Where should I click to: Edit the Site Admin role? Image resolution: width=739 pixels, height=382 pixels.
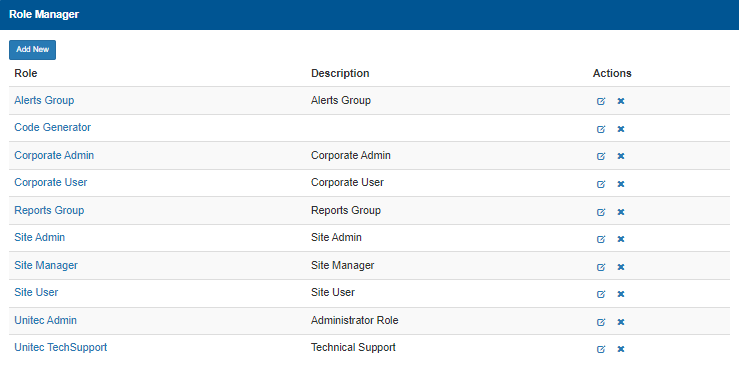tap(601, 239)
